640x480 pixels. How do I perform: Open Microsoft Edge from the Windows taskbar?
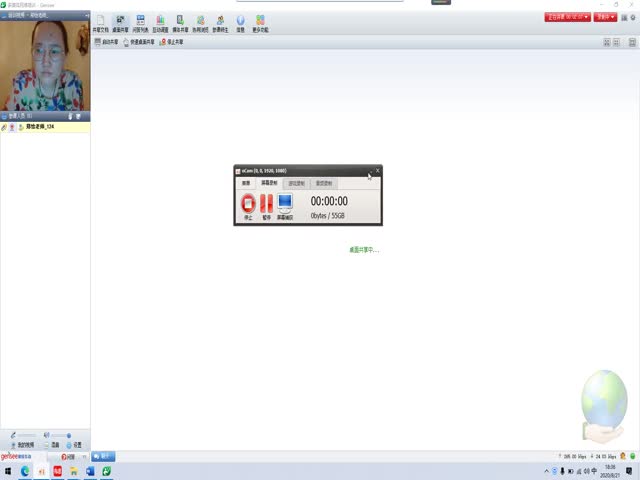click(x=25, y=471)
